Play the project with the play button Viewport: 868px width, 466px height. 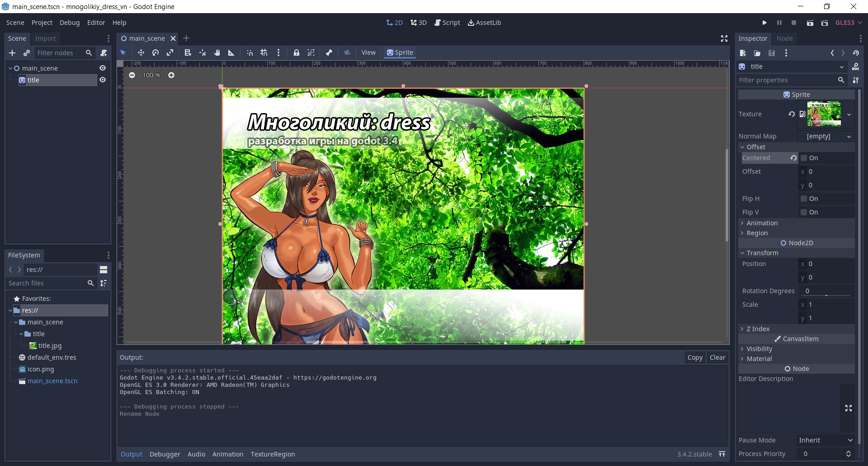764,23
